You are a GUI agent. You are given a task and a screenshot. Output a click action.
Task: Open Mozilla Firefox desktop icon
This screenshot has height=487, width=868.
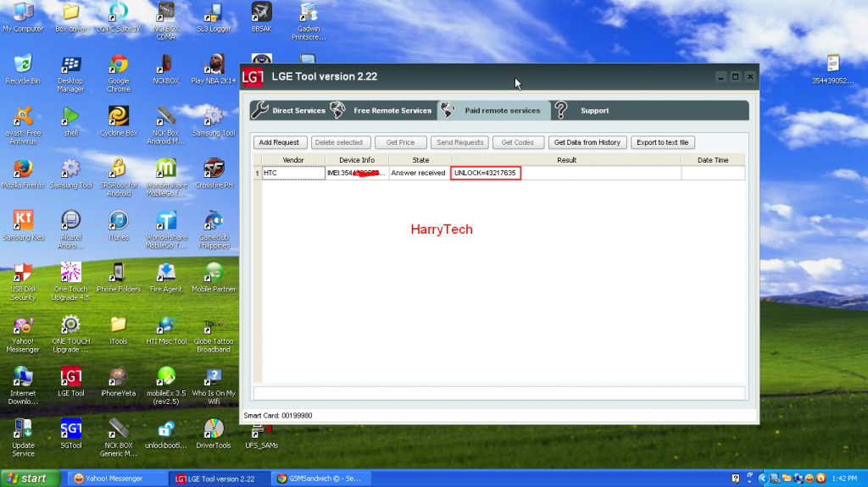tap(23, 174)
